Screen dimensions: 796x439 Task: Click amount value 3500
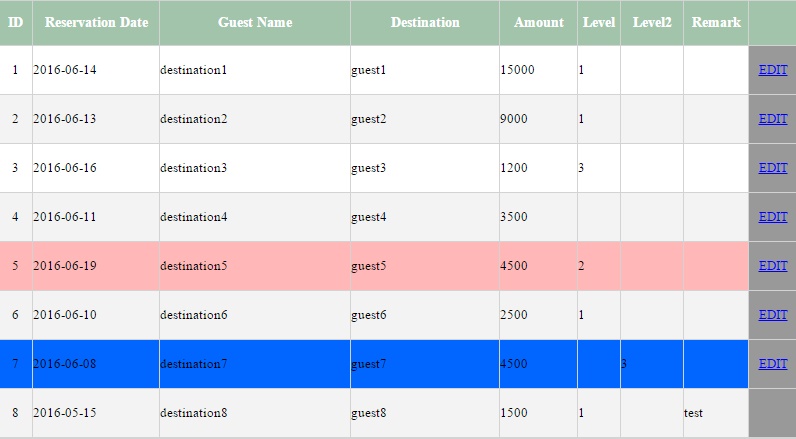click(x=514, y=217)
